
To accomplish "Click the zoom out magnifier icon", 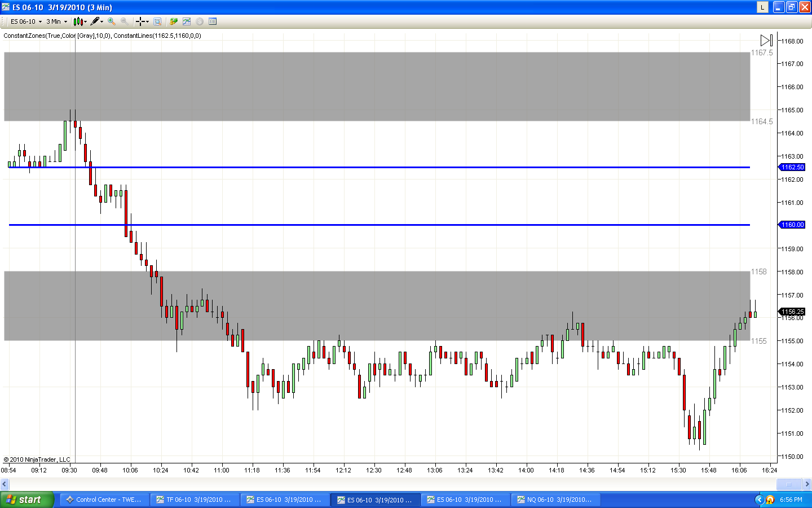I will coord(124,21).
